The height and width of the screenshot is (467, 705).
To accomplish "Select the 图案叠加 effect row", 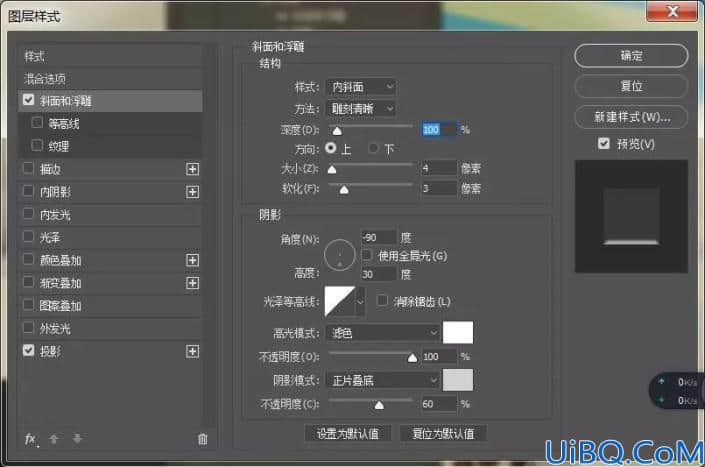I will pyautogui.click(x=111, y=306).
